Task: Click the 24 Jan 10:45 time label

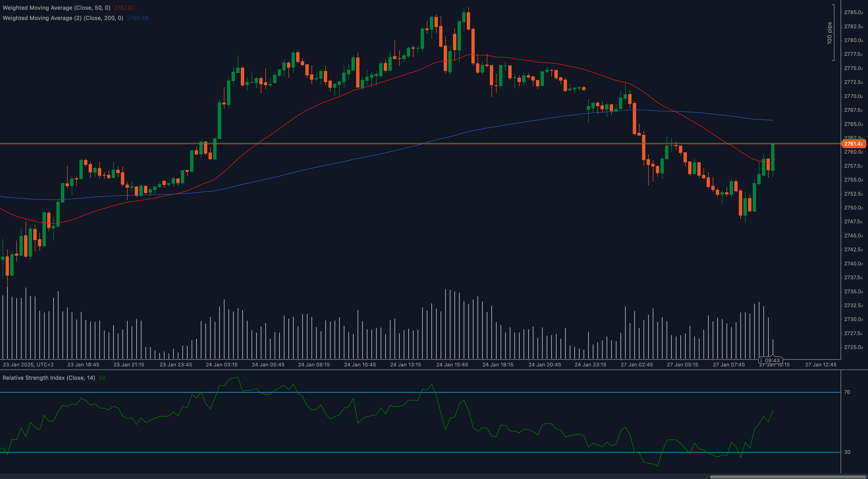Action: pyautogui.click(x=360, y=365)
